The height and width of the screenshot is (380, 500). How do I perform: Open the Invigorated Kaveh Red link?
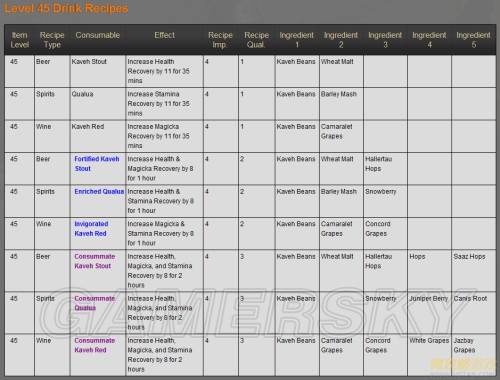coord(91,229)
